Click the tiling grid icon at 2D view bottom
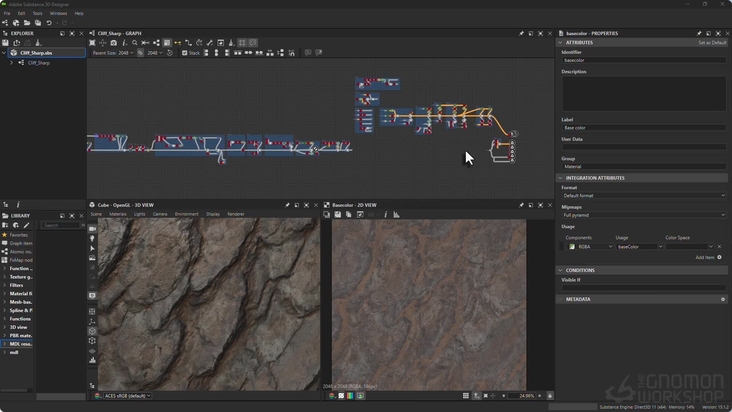732x412 pixels. (x=465, y=396)
